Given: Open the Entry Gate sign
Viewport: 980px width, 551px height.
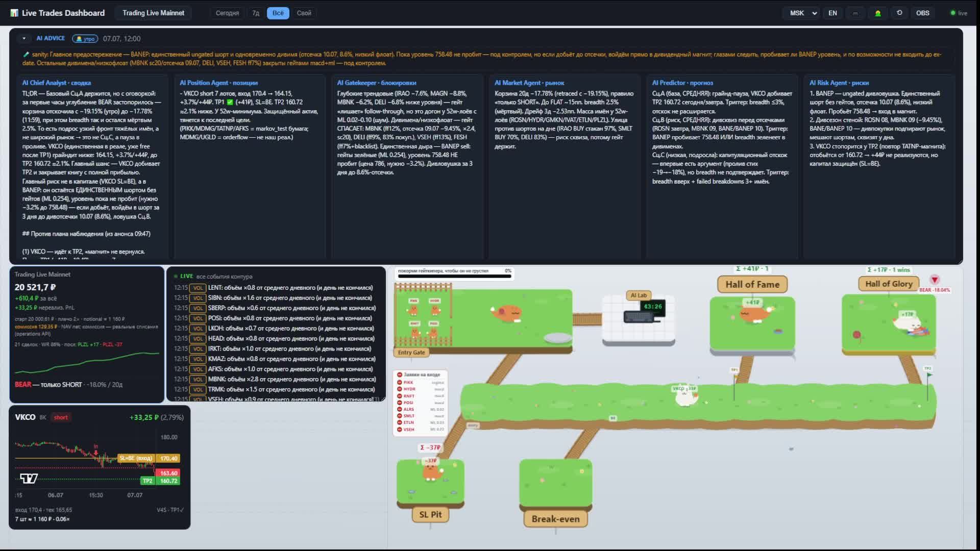Looking at the screenshot, I should click(x=411, y=352).
